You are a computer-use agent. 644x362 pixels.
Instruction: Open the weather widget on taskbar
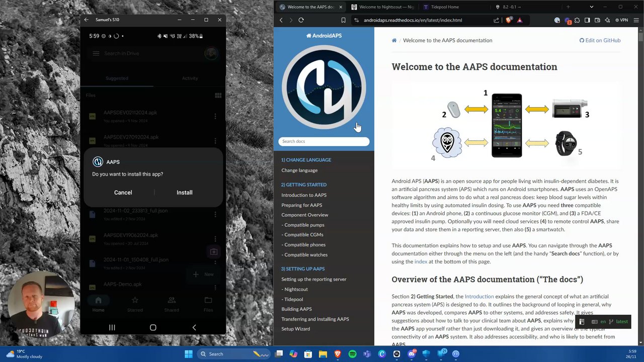tap(24, 354)
